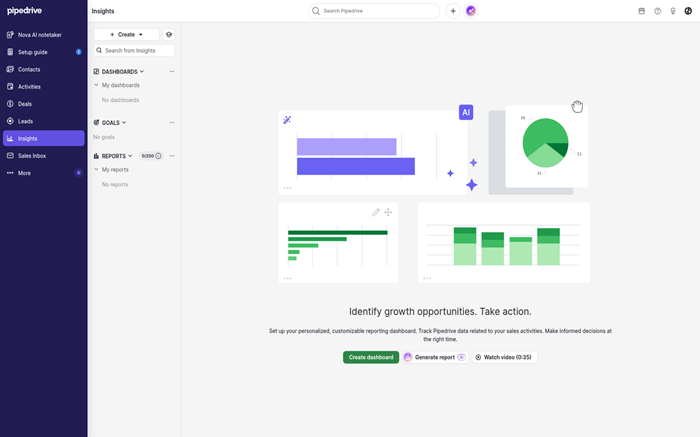Collapse the DASHBOARDS section chevron
Image resolution: width=700 pixels, height=437 pixels.
(142, 71)
